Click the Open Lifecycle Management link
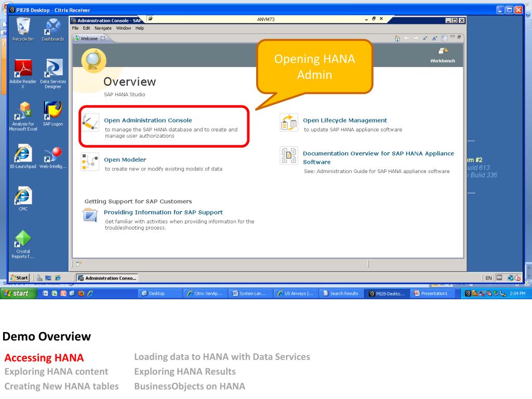The image size is (532, 399). click(x=345, y=121)
